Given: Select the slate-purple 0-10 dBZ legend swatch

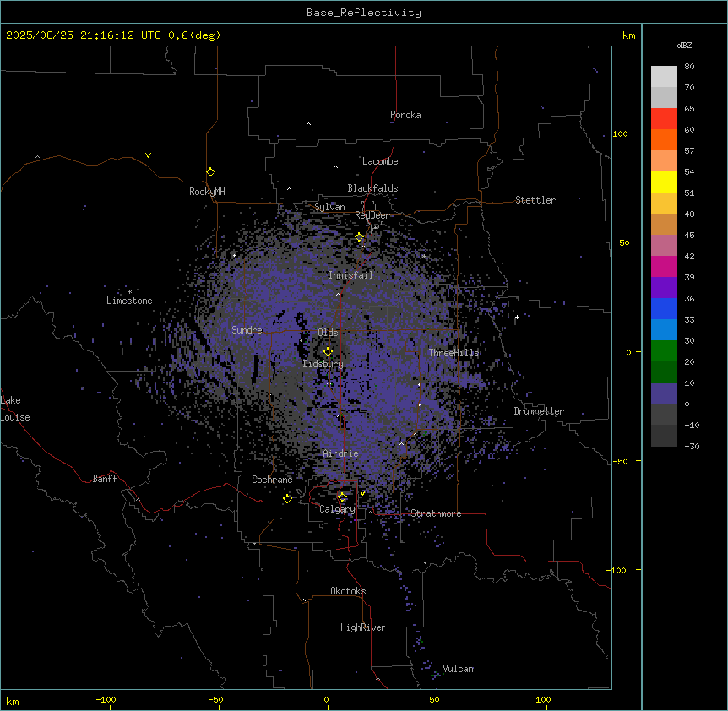Looking at the screenshot, I should coord(664,393).
